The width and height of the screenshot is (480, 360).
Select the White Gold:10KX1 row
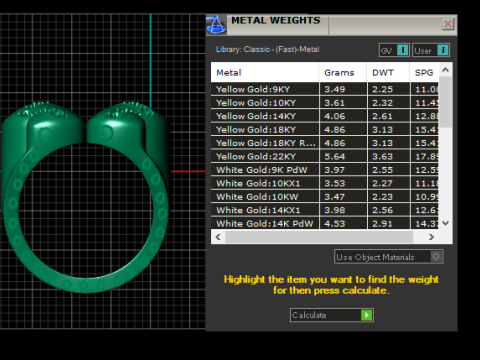click(x=325, y=183)
